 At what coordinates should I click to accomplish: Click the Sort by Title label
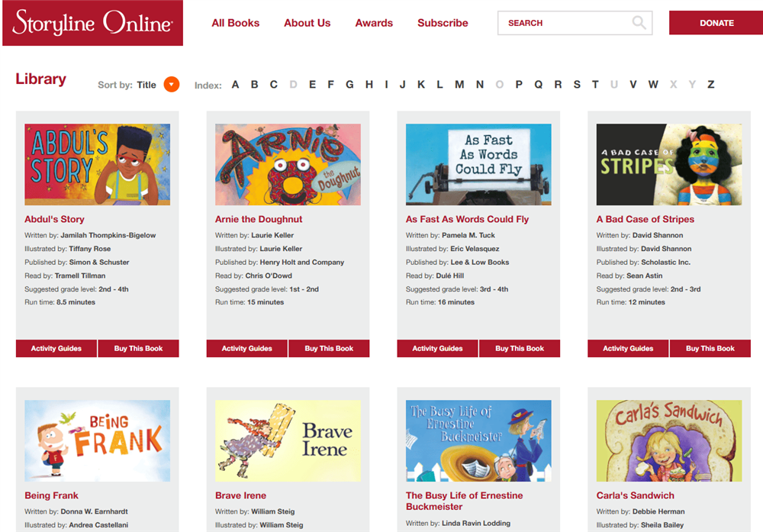[127, 85]
